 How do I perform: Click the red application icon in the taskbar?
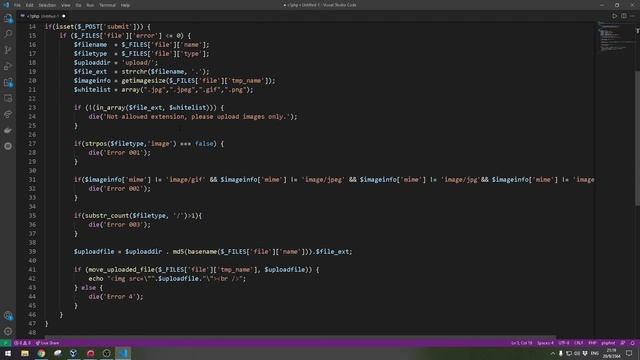pos(90,353)
